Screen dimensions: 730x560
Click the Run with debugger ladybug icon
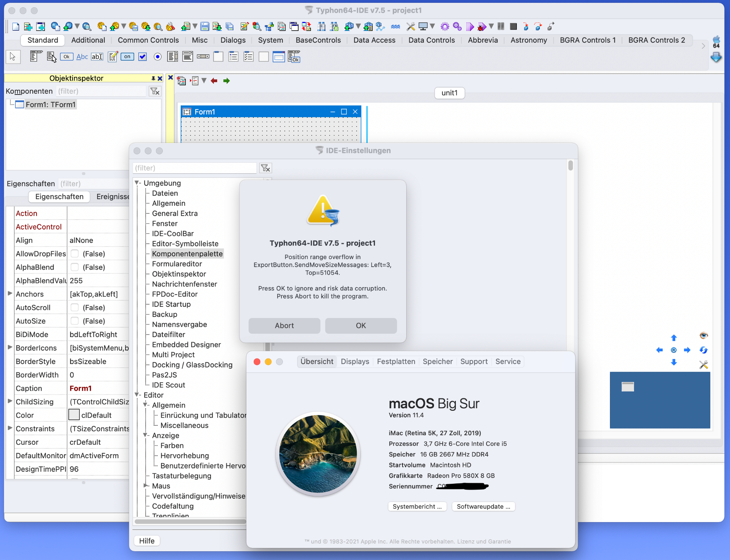[x=482, y=26]
